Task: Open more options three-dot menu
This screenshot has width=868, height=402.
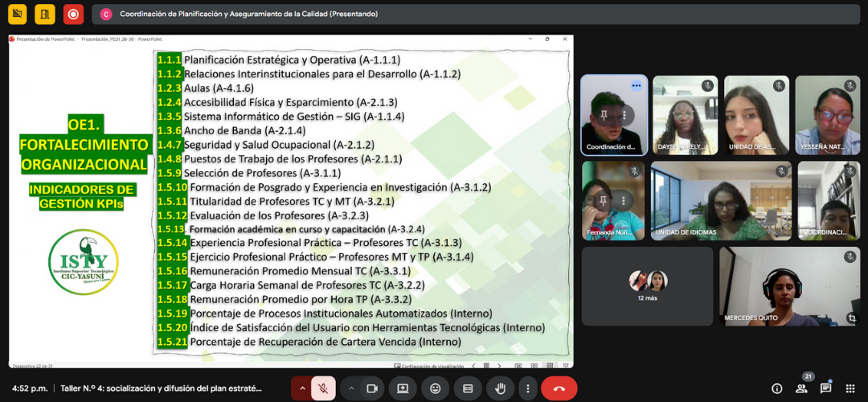Action: [x=527, y=388]
